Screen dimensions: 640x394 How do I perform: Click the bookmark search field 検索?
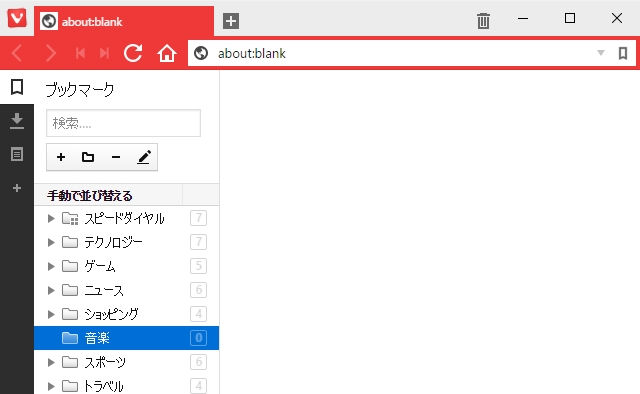123,123
